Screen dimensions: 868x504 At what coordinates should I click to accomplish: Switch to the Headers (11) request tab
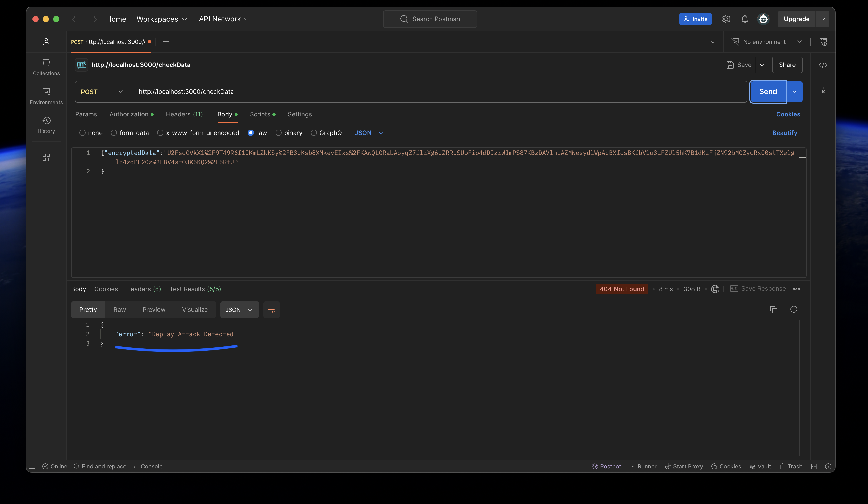[x=184, y=114]
